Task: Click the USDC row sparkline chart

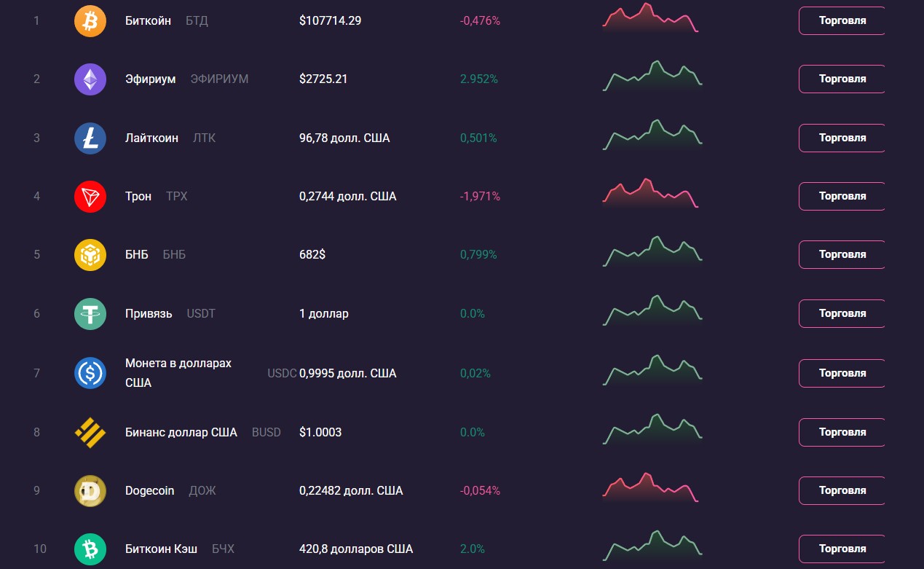Action: pos(652,370)
